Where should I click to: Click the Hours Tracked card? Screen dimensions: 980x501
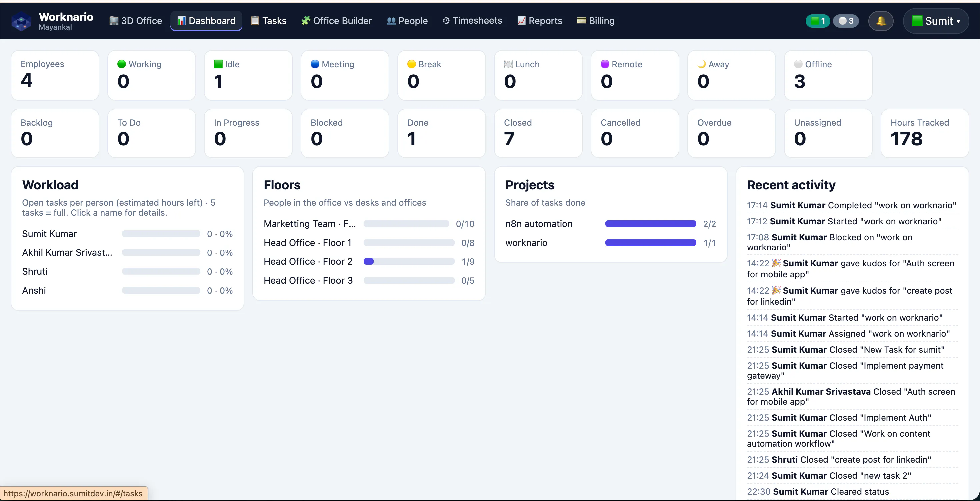(925, 133)
